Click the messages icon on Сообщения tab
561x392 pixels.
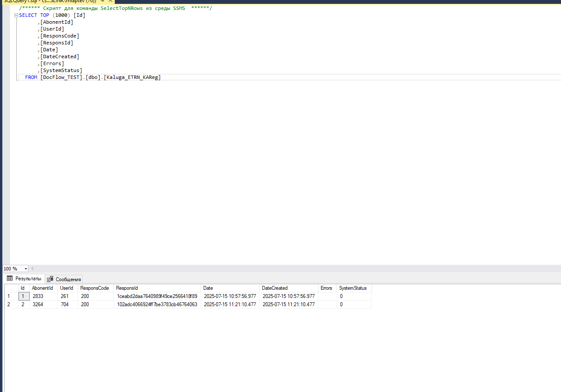pos(50,279)
